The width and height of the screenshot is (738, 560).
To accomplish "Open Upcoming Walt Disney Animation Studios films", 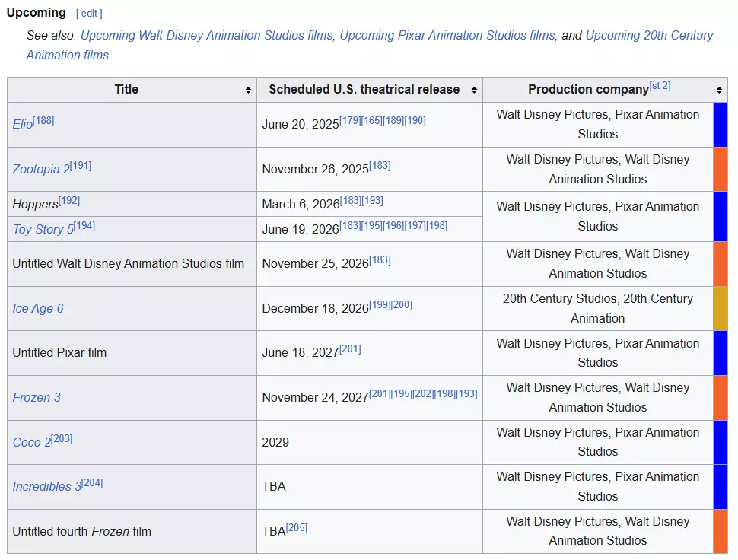I will click(x=207, y=35).
